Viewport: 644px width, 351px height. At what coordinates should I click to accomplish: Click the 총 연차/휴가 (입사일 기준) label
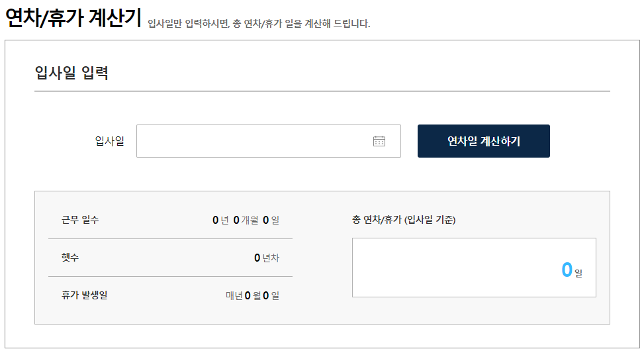click(x=404, y=219)
